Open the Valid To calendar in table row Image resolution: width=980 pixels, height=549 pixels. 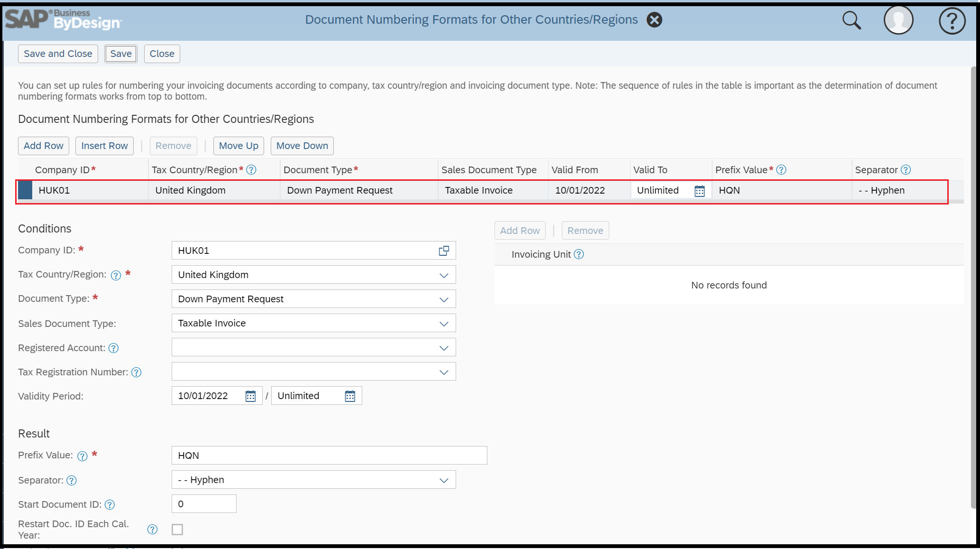click(699, 191)
